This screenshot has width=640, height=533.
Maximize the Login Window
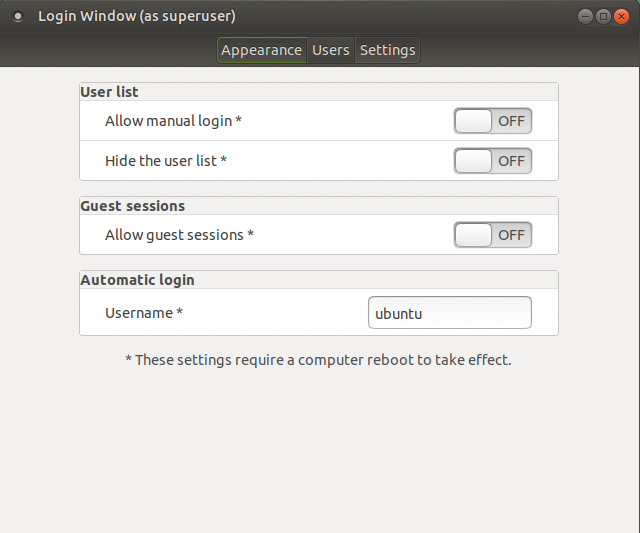(603, 16)
